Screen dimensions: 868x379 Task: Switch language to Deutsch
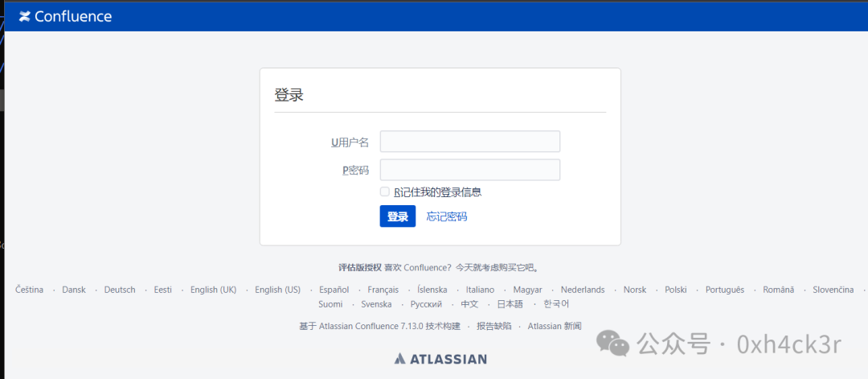tap(120, 290)
